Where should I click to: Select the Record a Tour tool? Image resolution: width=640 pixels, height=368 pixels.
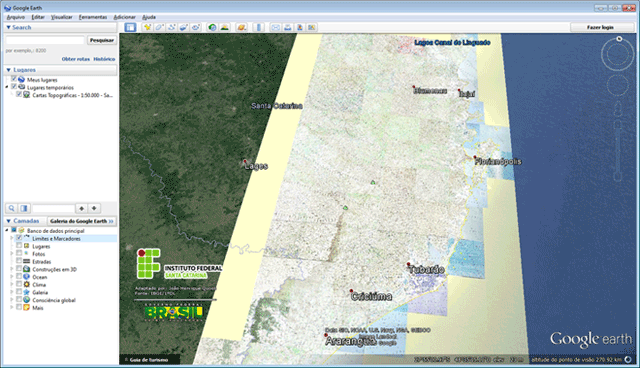point(196,27)
